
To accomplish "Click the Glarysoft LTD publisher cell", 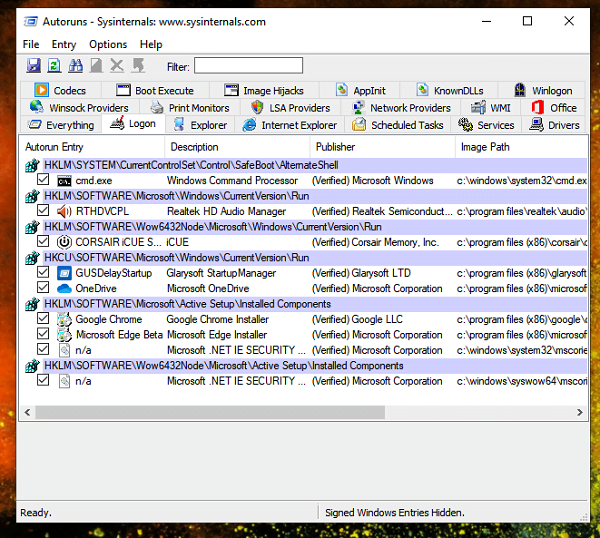I will 361,273.
